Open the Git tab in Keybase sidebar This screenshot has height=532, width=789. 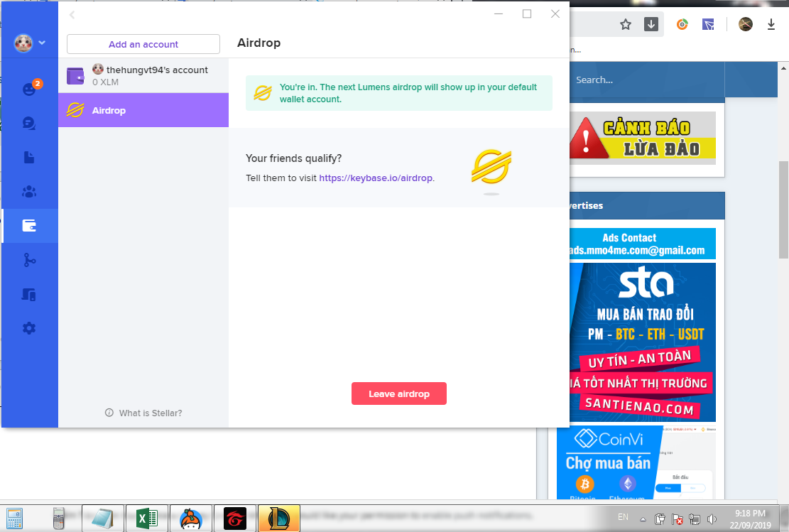(29, 260)
